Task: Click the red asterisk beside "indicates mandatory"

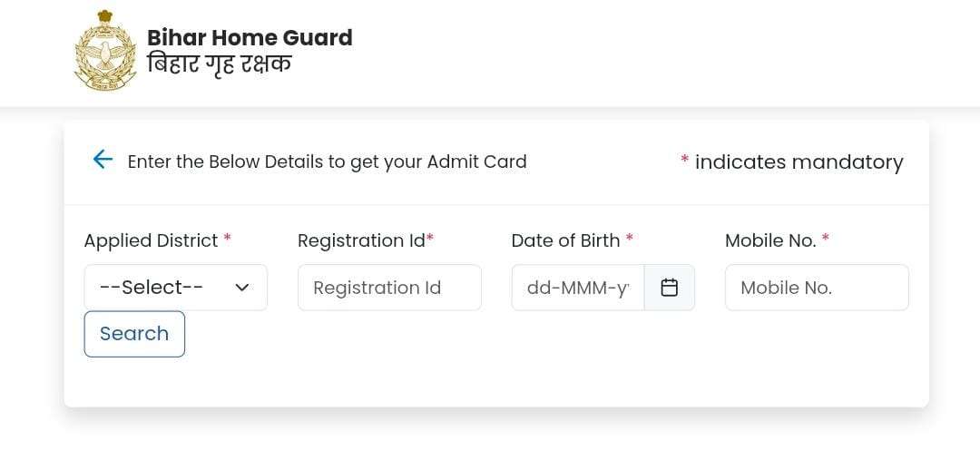Action: pos(684,161)
